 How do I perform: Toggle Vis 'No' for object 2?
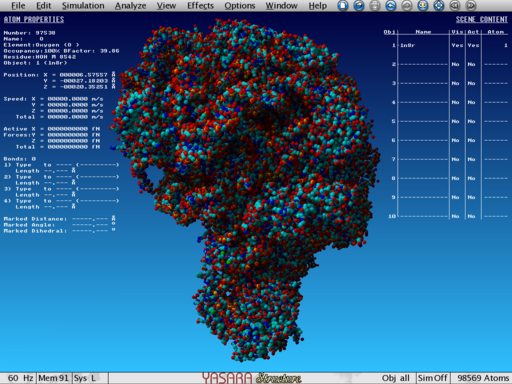tap(455, 64)
